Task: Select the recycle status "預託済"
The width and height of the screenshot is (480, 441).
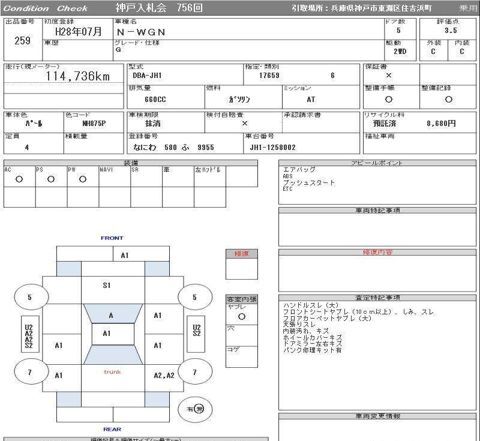Action: point(384,124)
